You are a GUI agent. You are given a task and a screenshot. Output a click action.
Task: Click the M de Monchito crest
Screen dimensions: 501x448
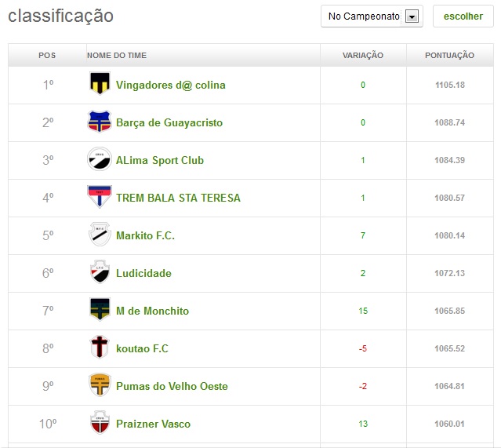tap(100, 311)
